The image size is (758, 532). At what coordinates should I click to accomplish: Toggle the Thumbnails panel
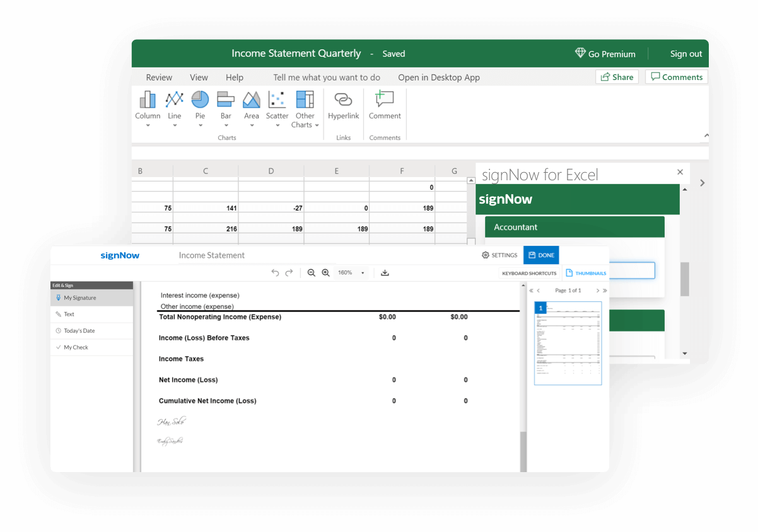[586, 273]
